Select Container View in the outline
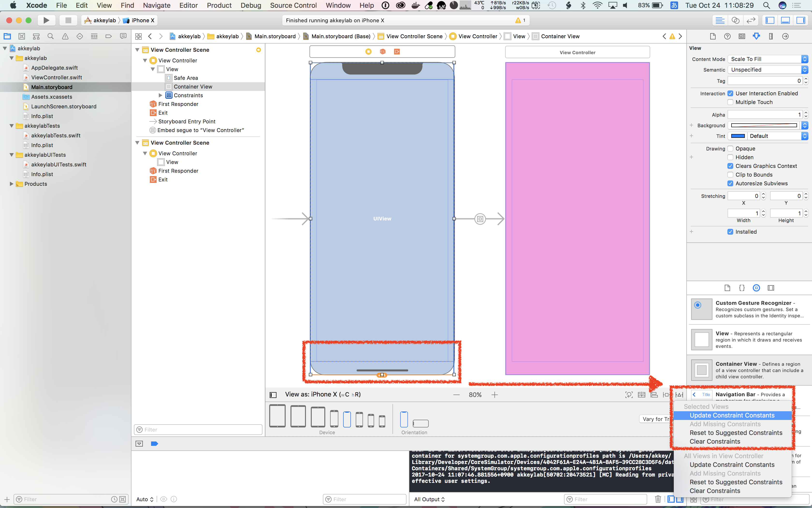812x508 pixels. (193, 87)
